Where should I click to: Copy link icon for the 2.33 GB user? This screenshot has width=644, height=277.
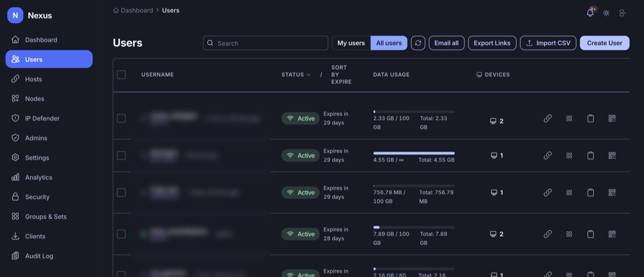[547, 118]
